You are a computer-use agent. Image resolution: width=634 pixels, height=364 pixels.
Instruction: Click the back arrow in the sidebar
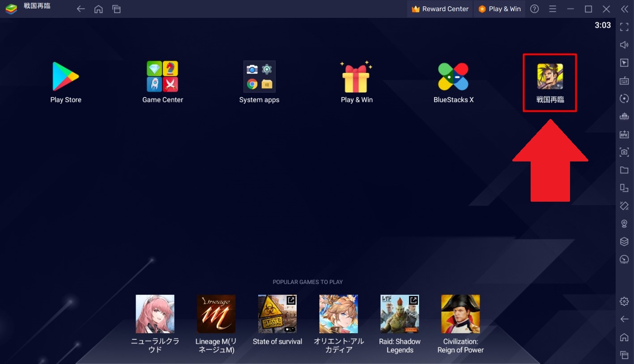click(x=624, y=319)
